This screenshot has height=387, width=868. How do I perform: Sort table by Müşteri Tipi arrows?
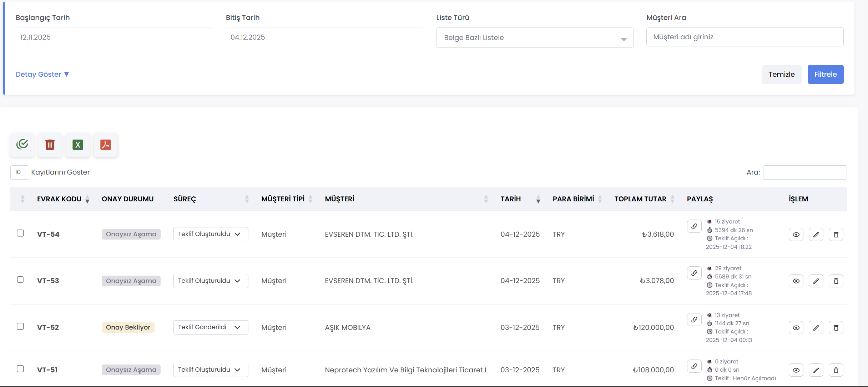coord(311,199)
